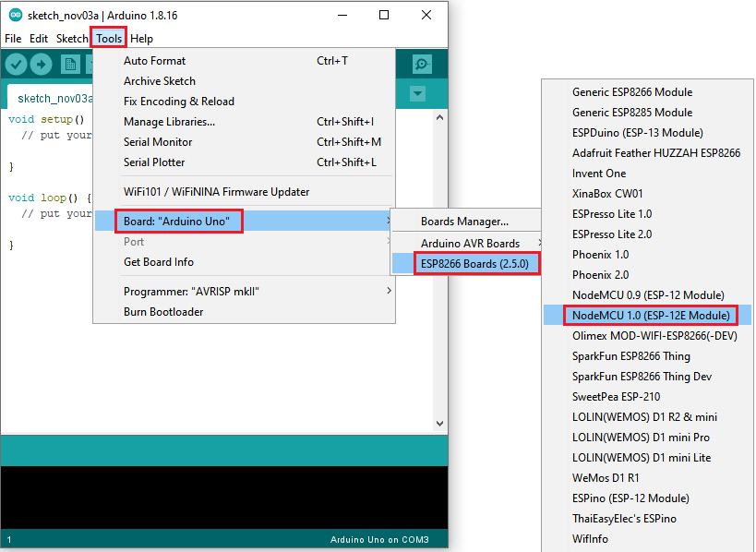Choose ESPino (ESP-12 Module)
This screenshot has width=756, height=552.
pos(647,498)
